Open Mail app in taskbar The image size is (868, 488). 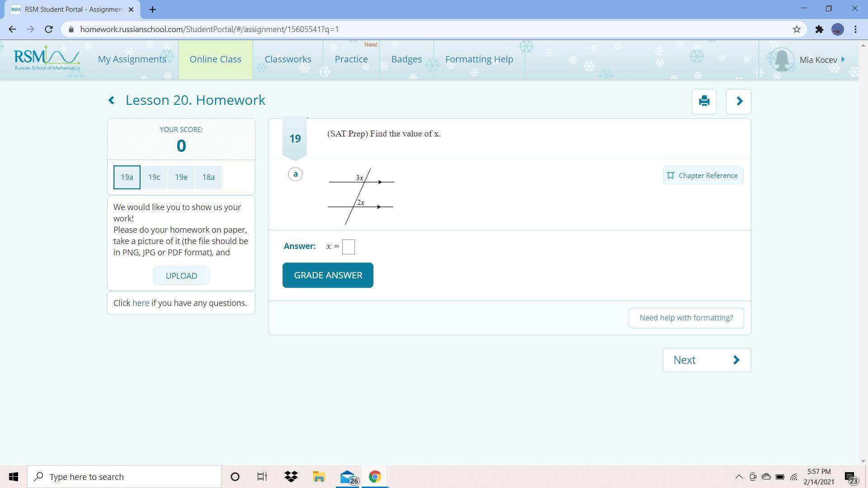click(347, 477)
